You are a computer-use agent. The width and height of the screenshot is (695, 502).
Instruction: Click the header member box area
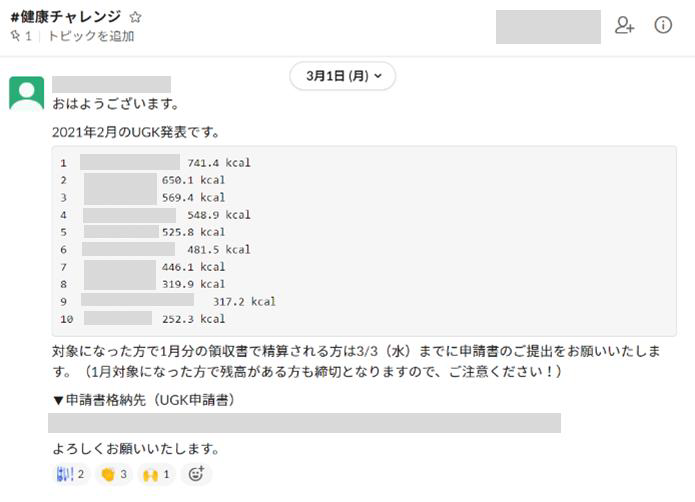pyautogui.click(x=548, y=27)
